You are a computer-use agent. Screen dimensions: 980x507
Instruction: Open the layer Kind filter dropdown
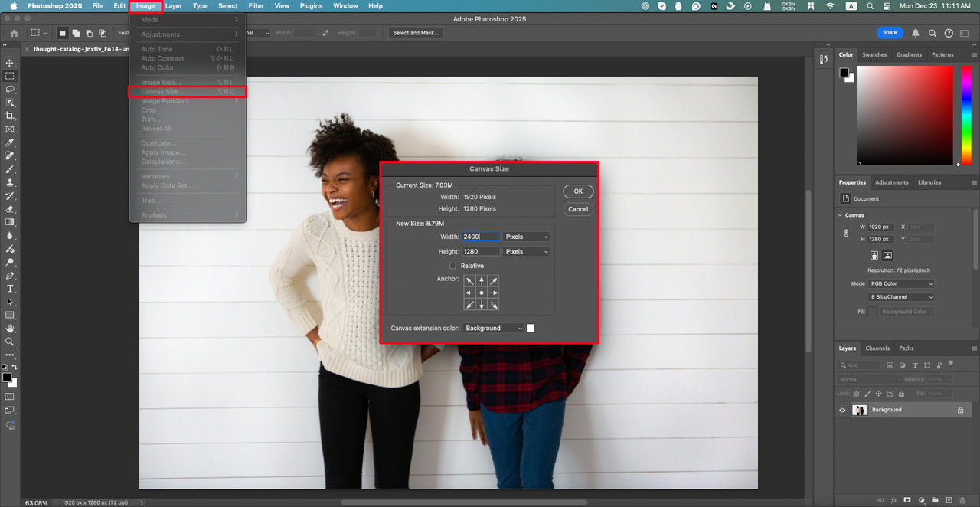pos(859,365)
